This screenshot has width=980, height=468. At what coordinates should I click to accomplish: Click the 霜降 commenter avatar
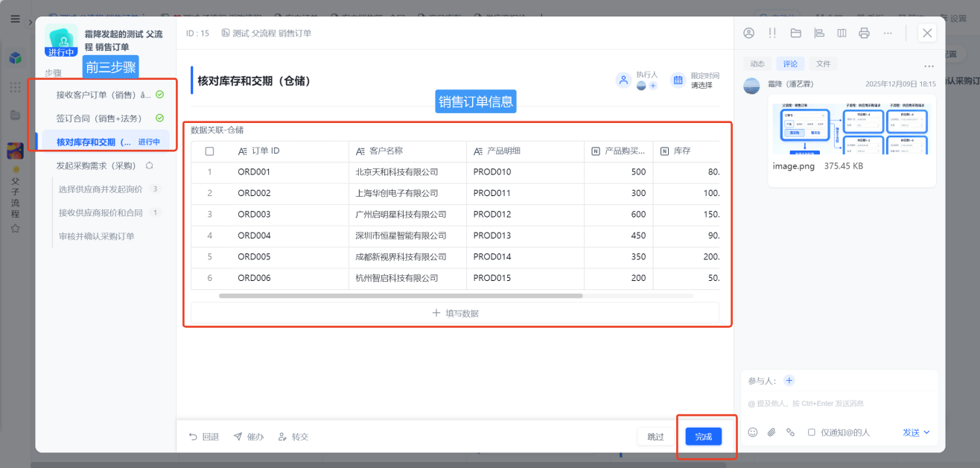point(751,86)
